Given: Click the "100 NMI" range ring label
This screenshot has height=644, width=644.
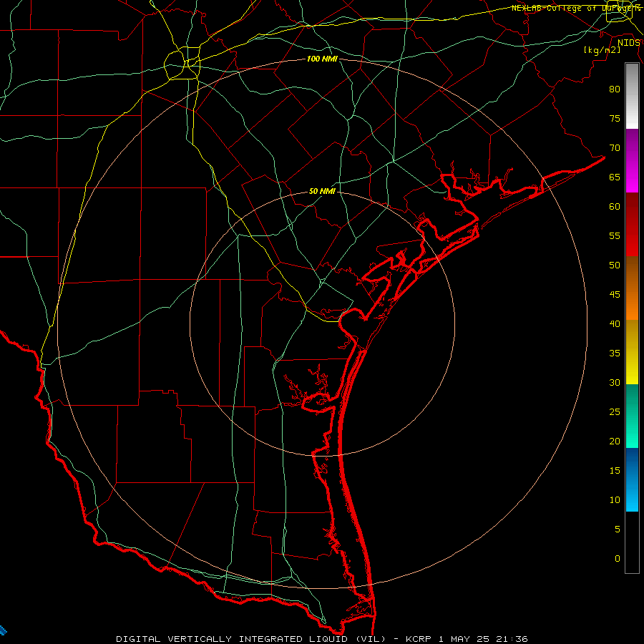Looking at the screenshot, I should click(x=322, y=59).
